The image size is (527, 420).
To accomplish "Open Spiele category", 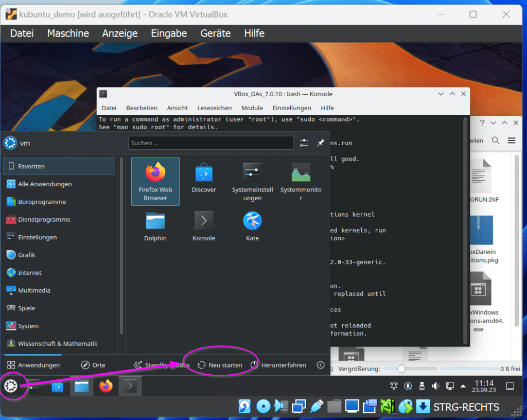I will 59,308.
